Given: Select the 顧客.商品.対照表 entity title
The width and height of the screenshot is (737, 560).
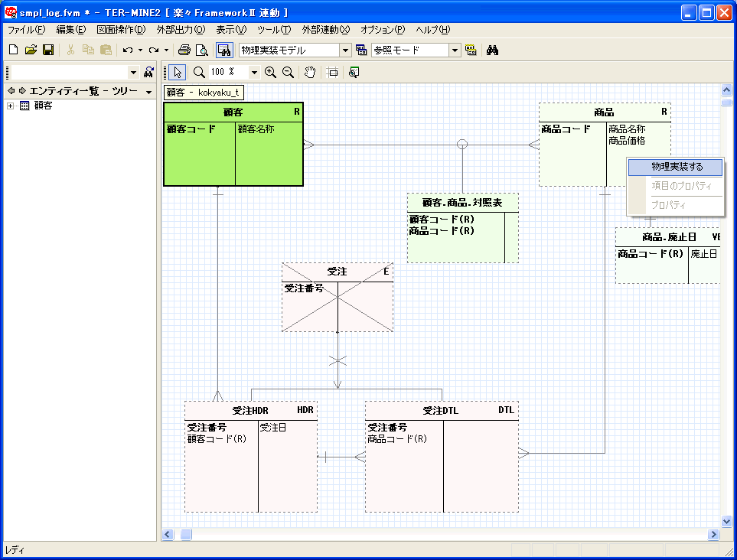Looking at the screenshot, I should pos(462,203).
